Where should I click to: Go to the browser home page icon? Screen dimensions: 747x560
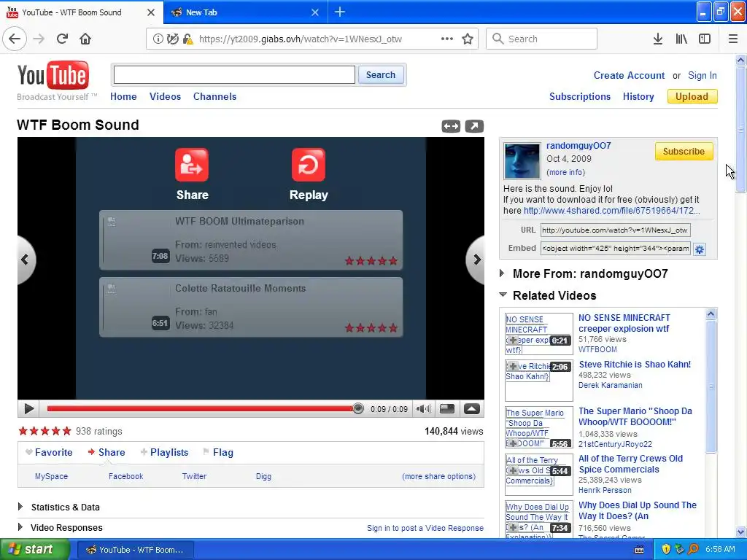tap(85, 39)
